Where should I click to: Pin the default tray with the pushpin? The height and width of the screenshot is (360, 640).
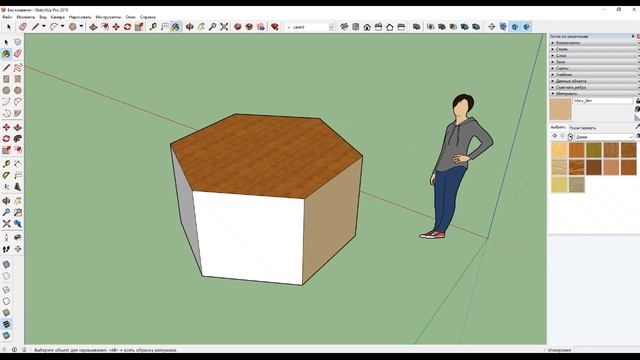[x=633, y=36]
